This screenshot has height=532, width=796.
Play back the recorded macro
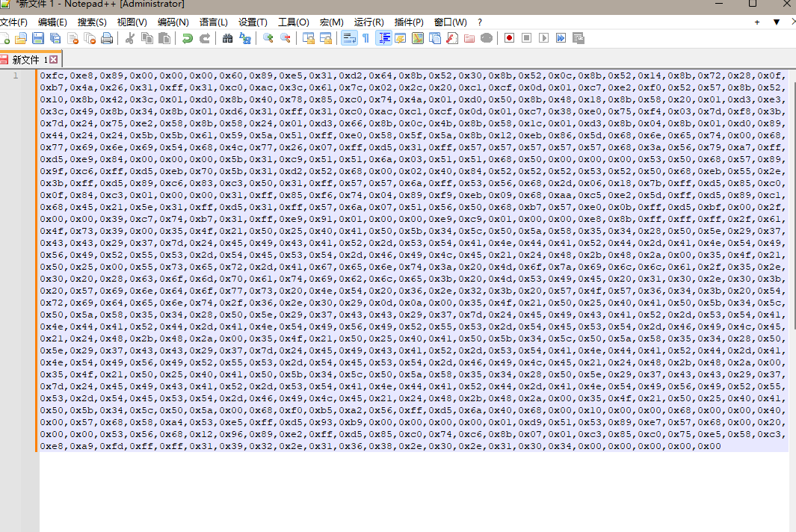click(543, 38)
